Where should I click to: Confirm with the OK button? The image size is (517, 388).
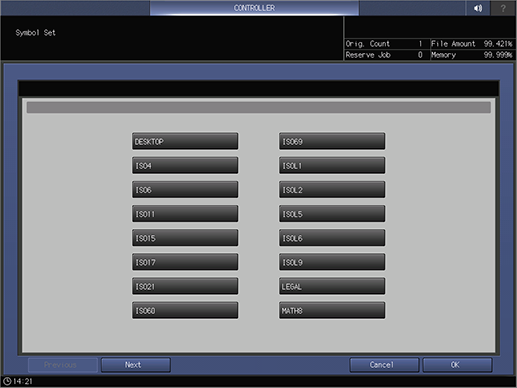[457, 365]
